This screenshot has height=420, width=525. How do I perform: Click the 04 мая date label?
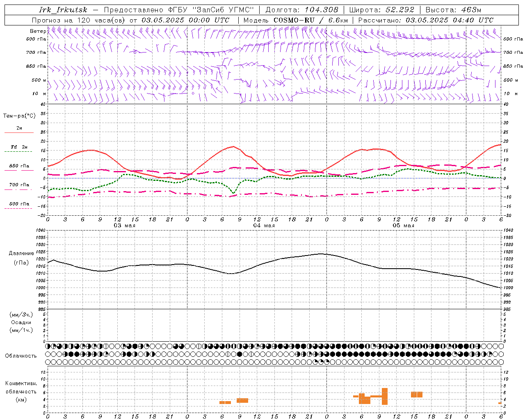pos(264,226)
